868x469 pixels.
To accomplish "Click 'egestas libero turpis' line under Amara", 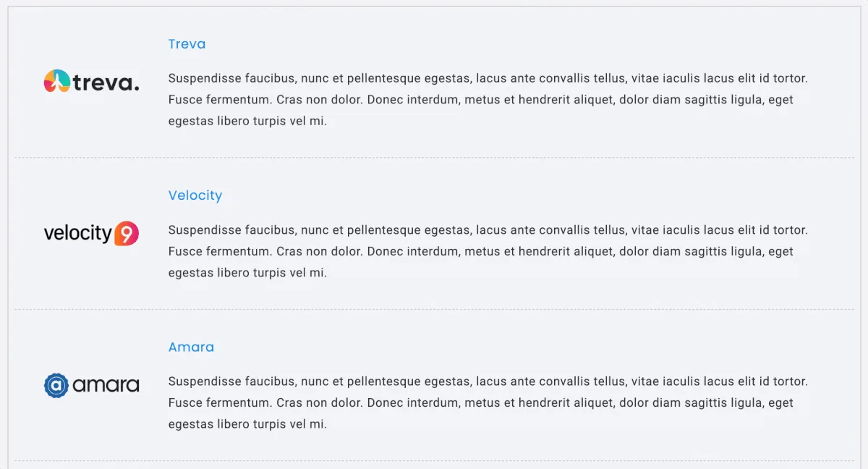I will click(247, 425).
